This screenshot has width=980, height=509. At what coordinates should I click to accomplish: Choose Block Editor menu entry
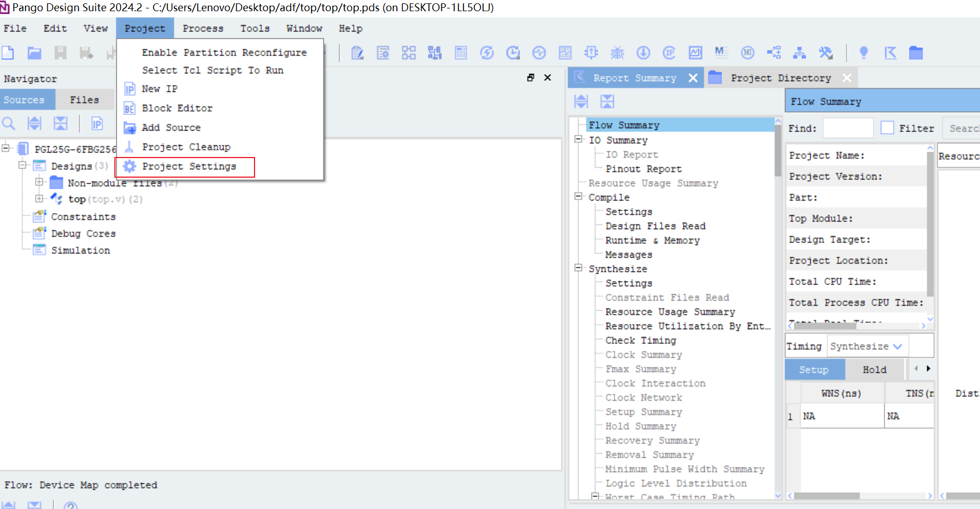click(177, 108)
